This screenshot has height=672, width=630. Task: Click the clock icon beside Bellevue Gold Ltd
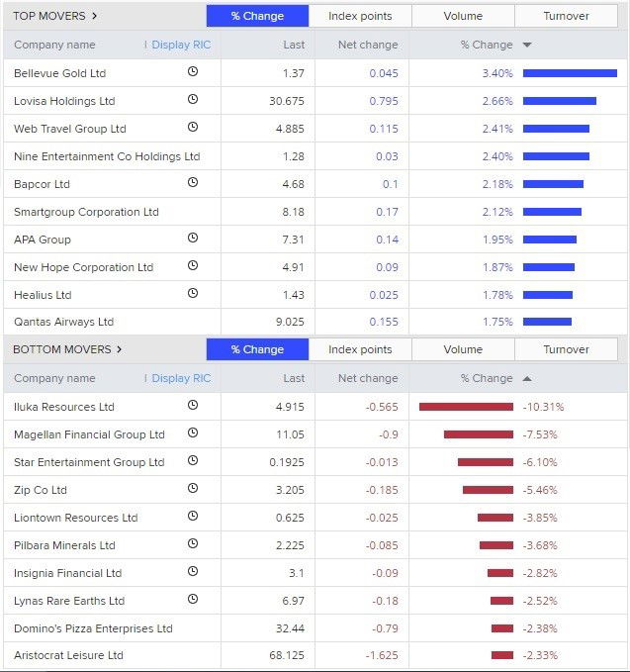click(193, 72)
